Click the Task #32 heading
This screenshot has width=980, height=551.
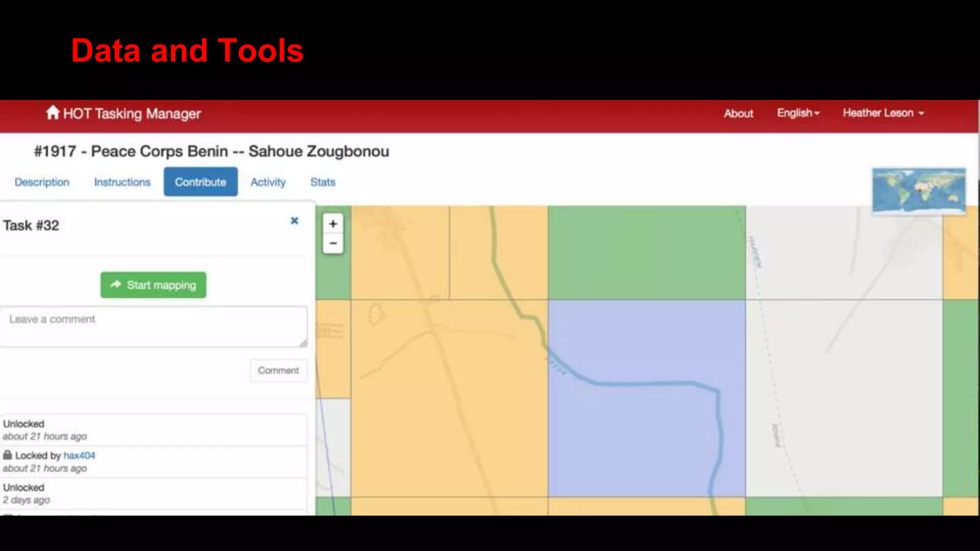pyautogui.click(x=31, y=225)
